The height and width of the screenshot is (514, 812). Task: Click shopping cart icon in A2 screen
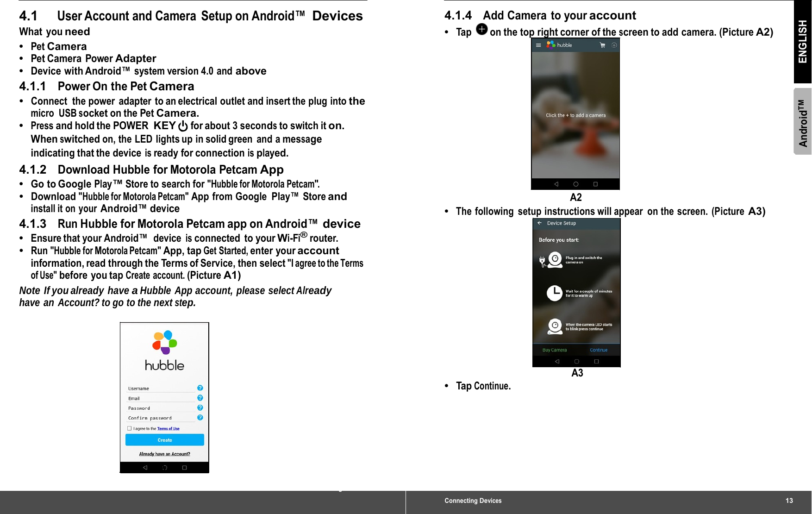click(x=602, y=45)
